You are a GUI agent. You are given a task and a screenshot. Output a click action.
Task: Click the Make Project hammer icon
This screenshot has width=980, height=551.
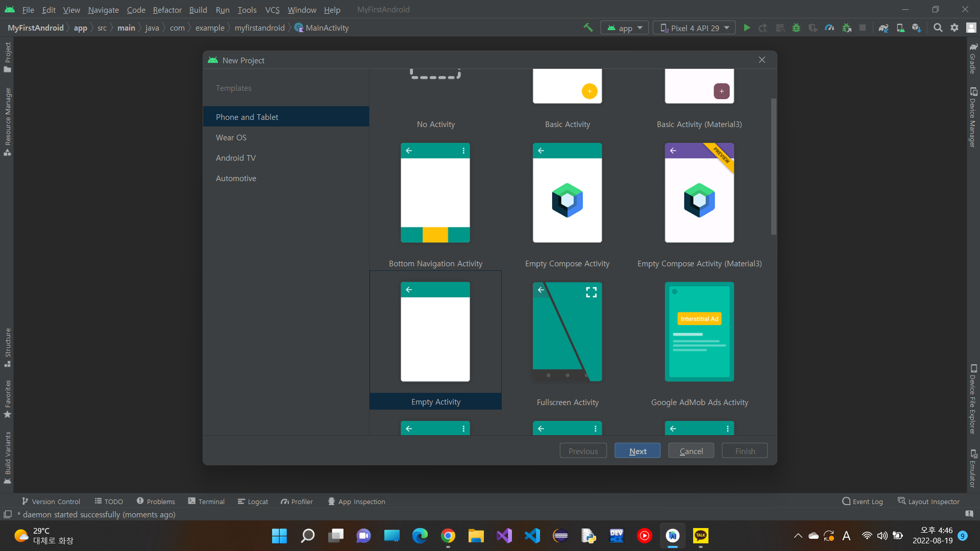coord(588,28)
